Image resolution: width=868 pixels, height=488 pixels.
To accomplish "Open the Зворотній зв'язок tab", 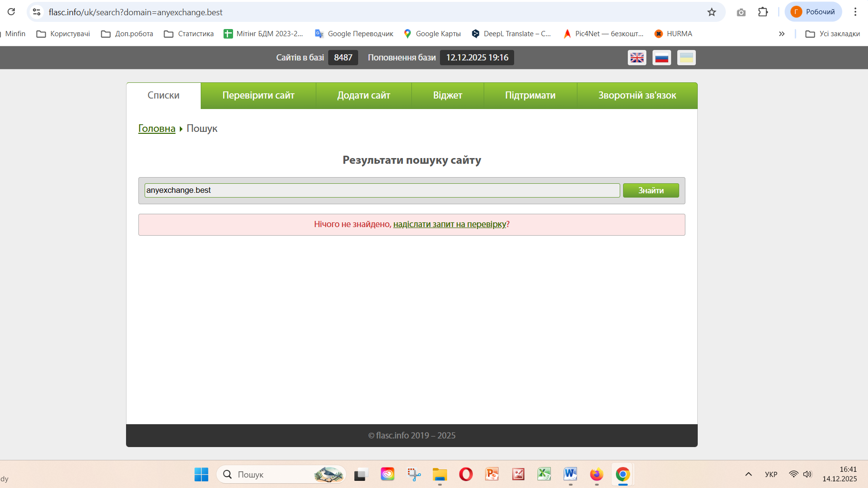I will 637,96.
